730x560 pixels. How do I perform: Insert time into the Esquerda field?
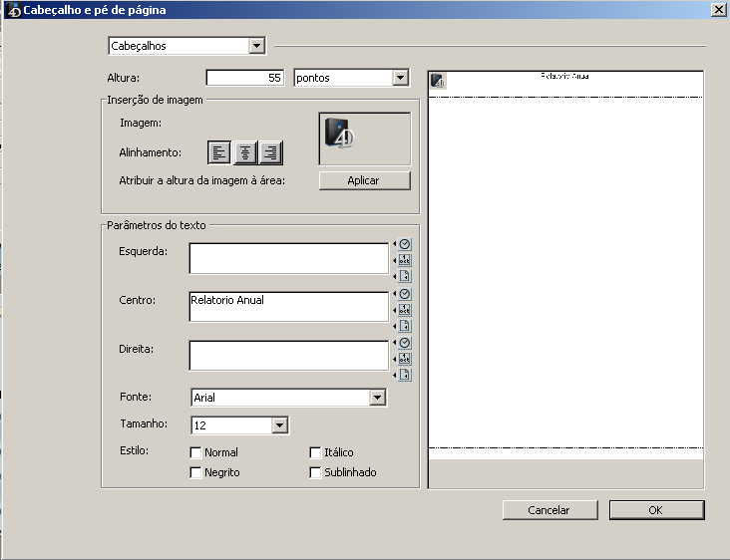tap(405, 244)
